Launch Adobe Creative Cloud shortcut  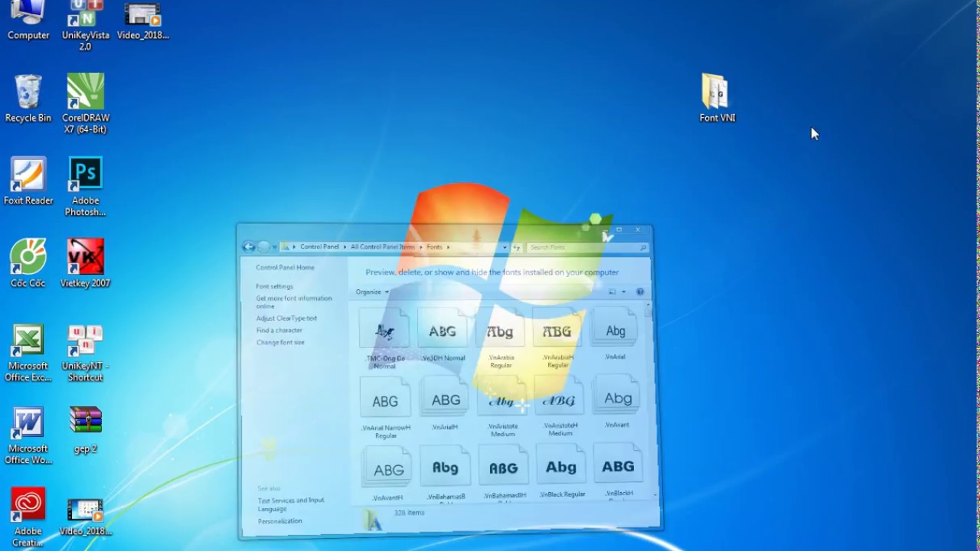(28, 518)
